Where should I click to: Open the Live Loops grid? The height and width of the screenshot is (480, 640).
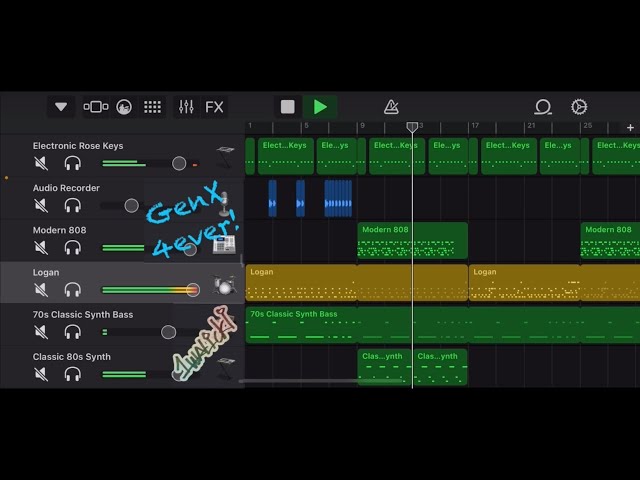click(152, 107)
